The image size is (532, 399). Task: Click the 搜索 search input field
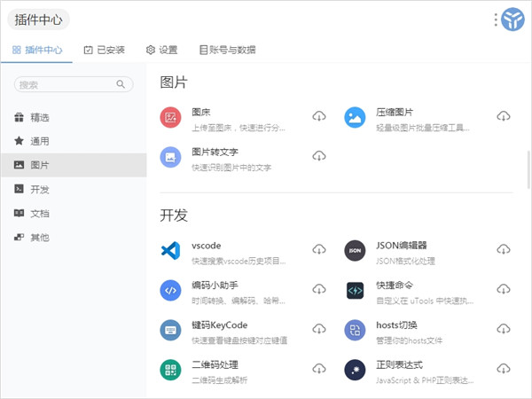[x=66, y=85]
